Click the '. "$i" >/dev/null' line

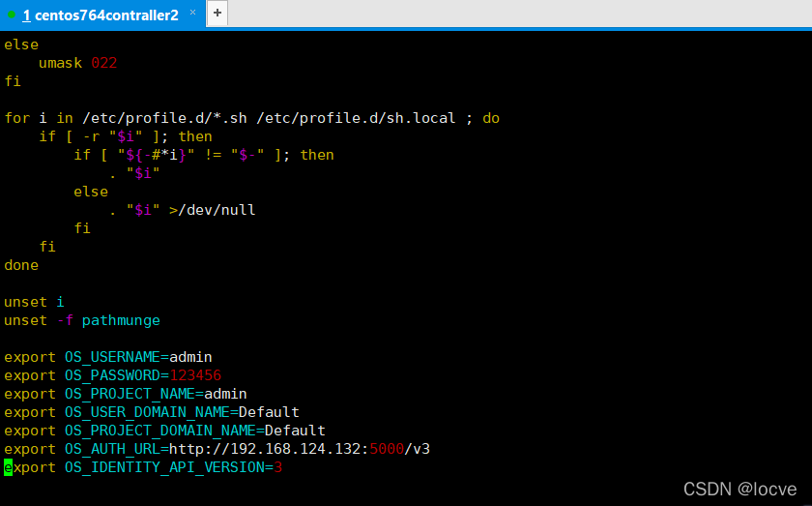pos(183,210)
